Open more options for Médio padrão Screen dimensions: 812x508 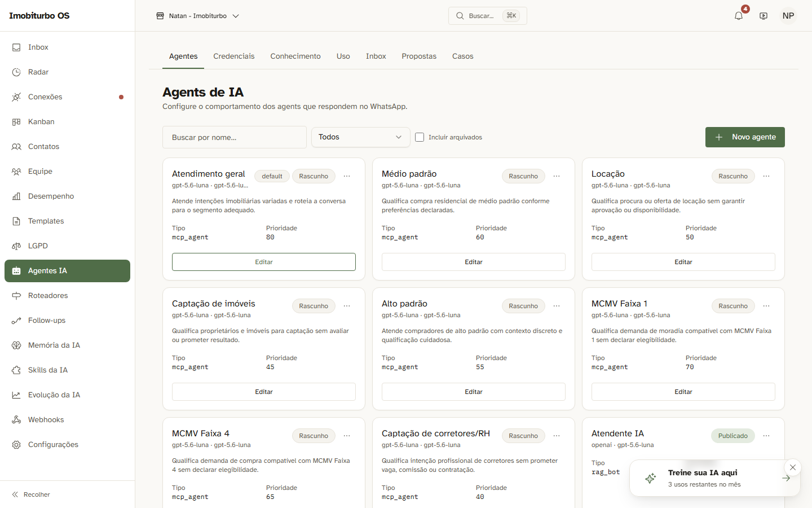(557, 176)
